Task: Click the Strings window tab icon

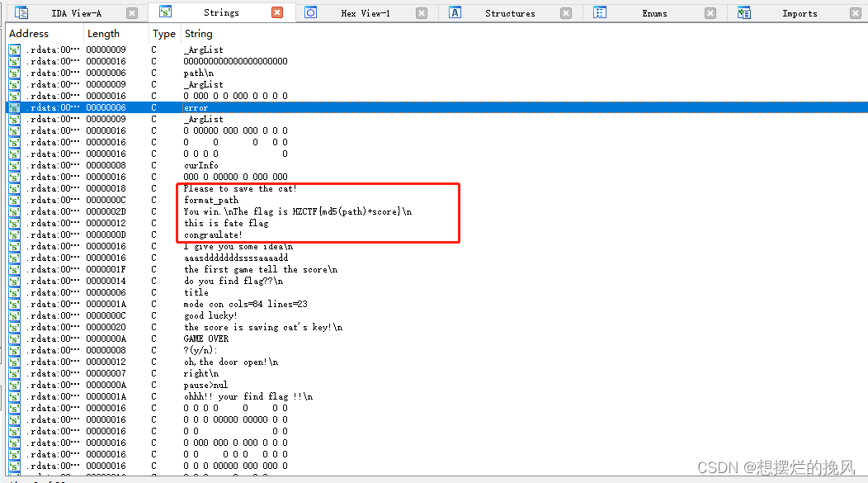Action: pos(163,12)
